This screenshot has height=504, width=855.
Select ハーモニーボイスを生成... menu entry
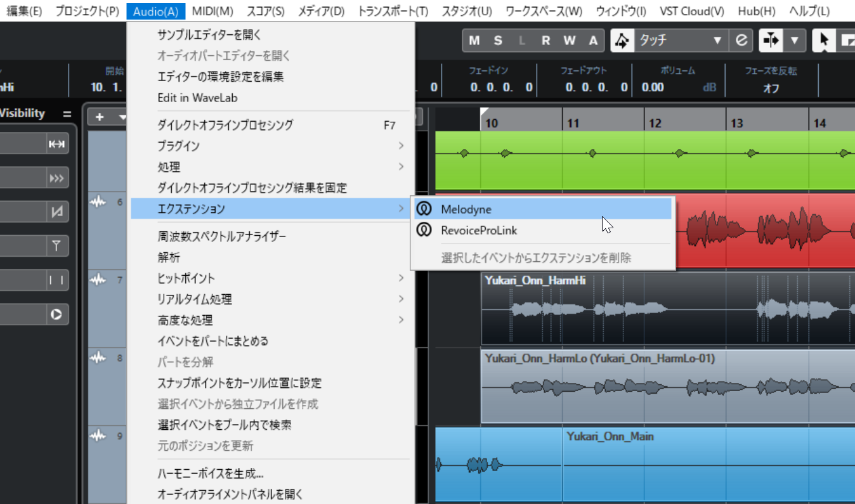pyautogui.click(x=271, y=474)
